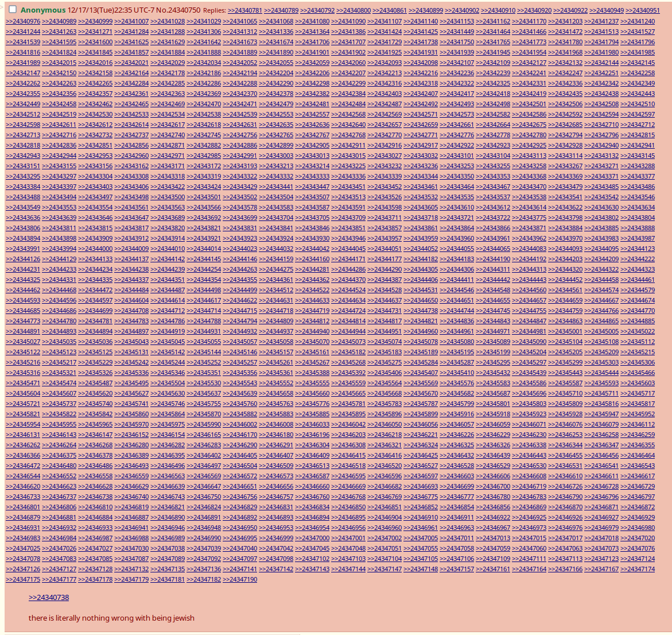
Task: Open reply link >>24344126
Action: (x=23, y=258)
